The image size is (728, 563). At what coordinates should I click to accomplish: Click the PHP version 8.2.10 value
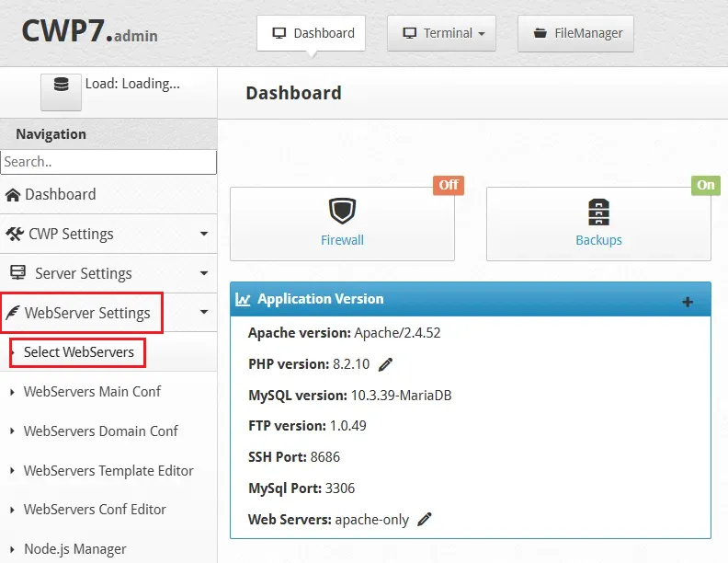click(x=351, y=364)
